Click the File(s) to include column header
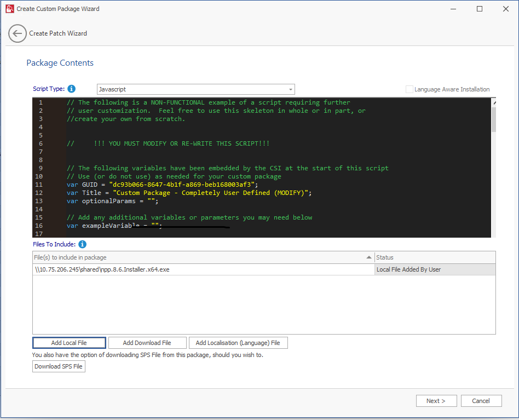Screen dimensions: 519x420 point(204,257)
